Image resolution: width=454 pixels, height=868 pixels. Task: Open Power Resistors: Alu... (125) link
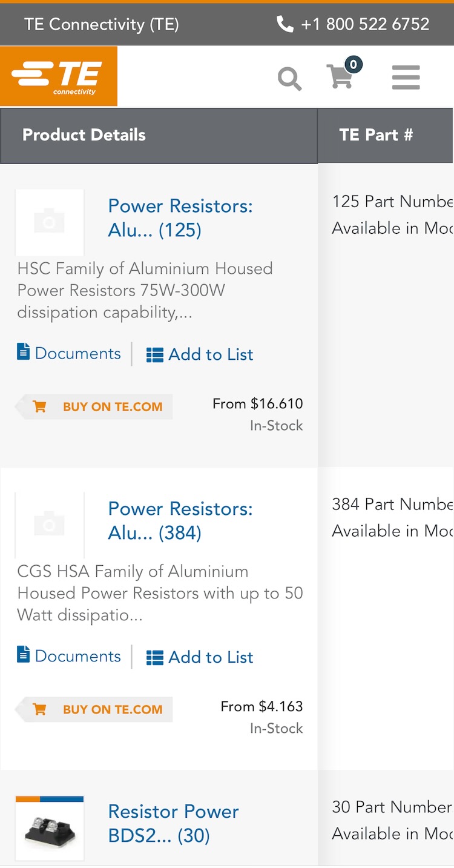[x=180, y=218]
